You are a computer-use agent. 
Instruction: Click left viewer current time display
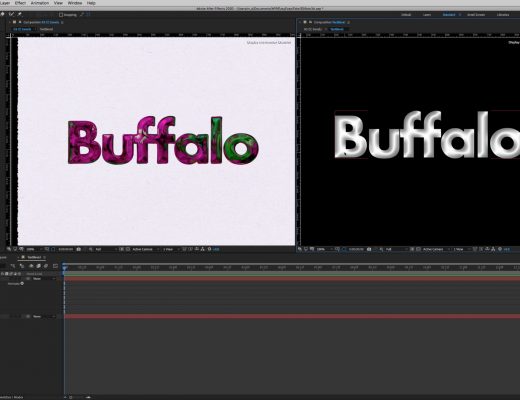coord(66,249)
